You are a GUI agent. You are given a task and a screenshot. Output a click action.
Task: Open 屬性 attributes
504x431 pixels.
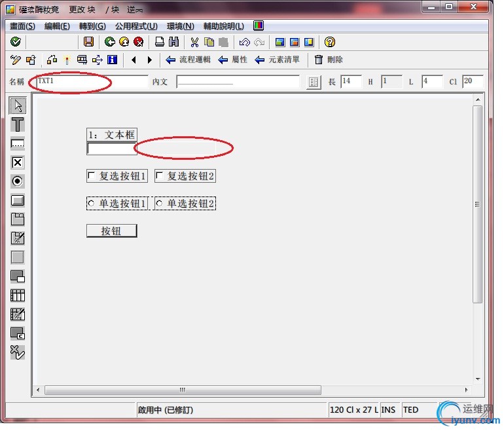click(x=233, y=60)
